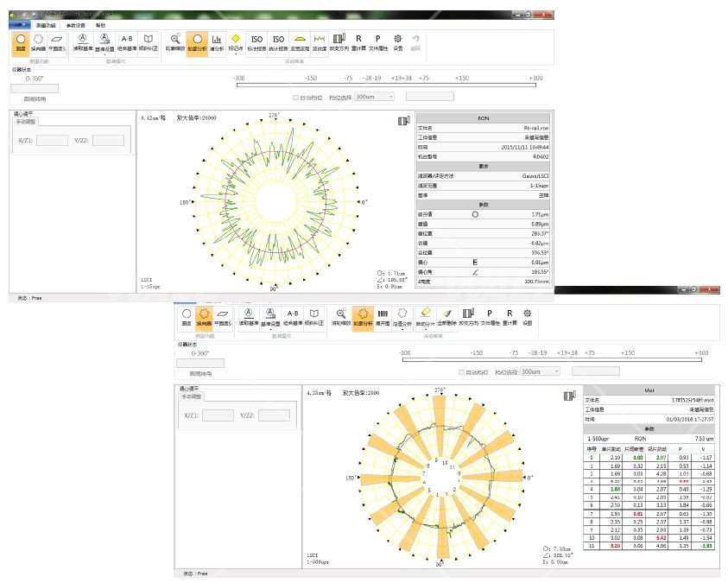Screen dimensions: 728x583
Task: Click the yellow trapezoid icon in upper window toolbar
Action: [x=300, y=43]
